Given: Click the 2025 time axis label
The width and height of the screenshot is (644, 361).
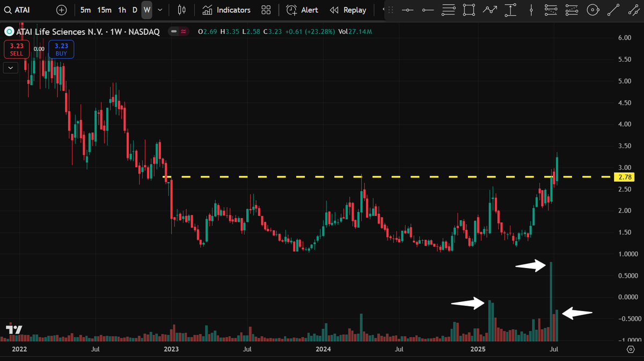Looking at the screenshot, I should pos(478,350).
